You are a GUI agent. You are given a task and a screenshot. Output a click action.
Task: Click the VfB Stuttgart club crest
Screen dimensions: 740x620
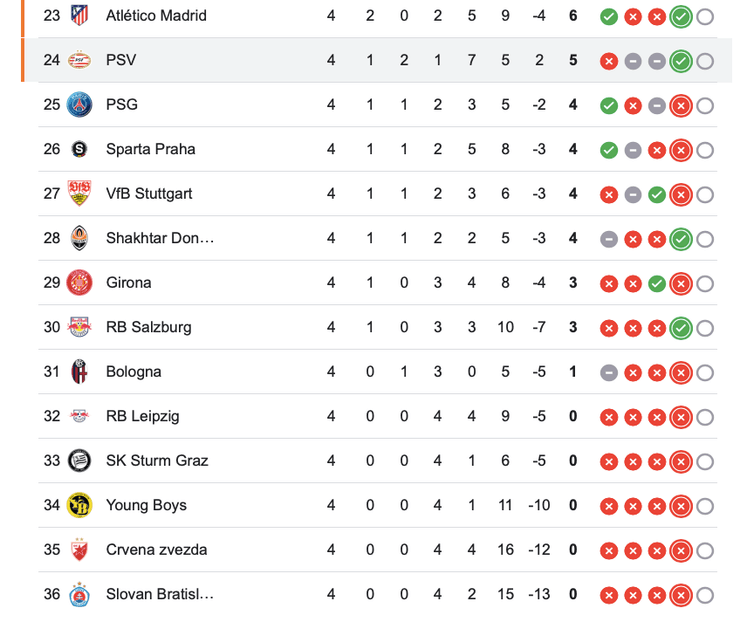tap(79, 194)
